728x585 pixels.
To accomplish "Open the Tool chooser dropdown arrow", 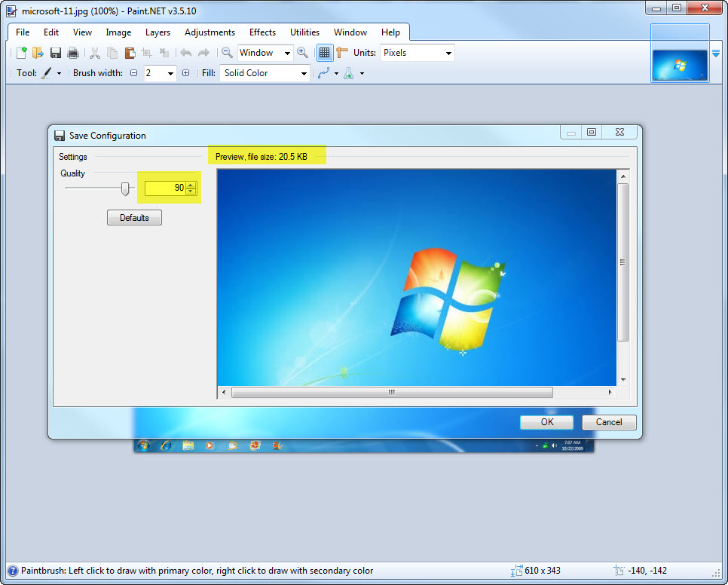I will [x=59, y=73].
